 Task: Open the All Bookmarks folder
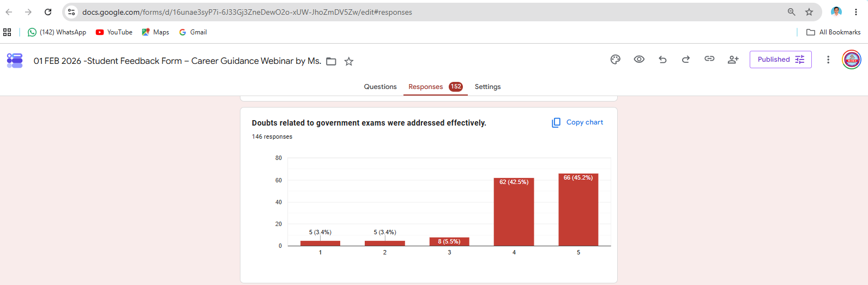(x=833, y=32)
